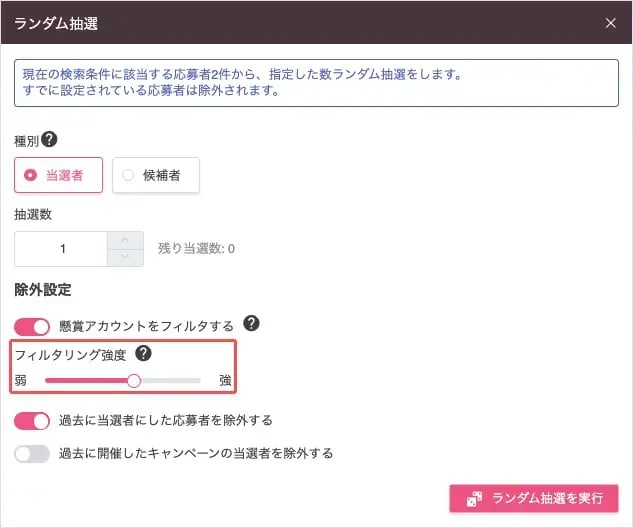Focus the 抽選数 number input
Image resolution: width=633 pixels, height=528 pixels.
pos(61,249)
